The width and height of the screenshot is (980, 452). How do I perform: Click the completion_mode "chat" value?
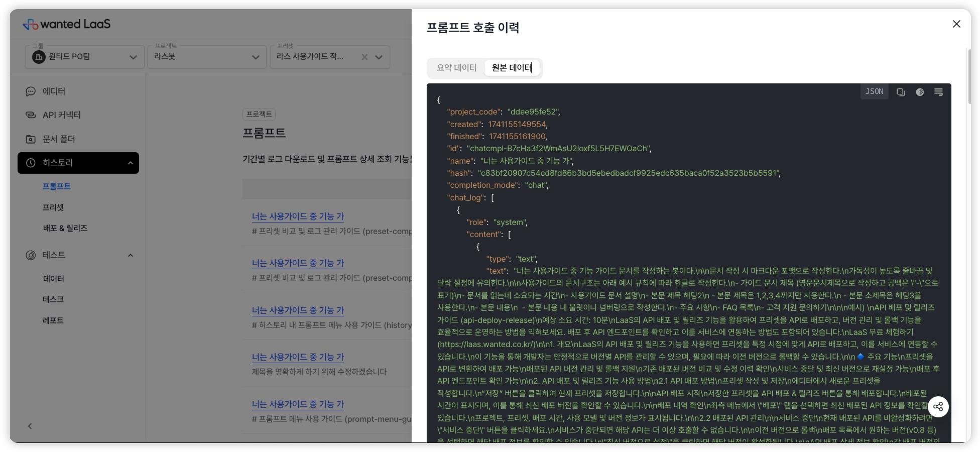pos(537,185)
